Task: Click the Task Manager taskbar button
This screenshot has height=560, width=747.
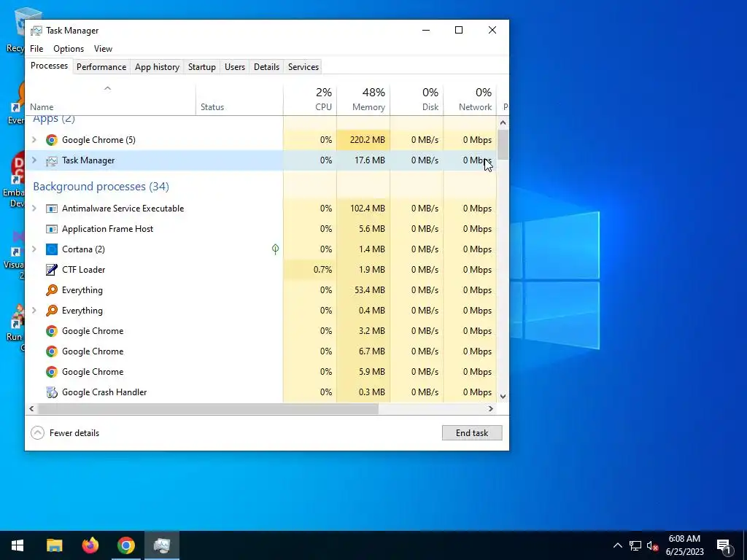Action: coord(162,545)
